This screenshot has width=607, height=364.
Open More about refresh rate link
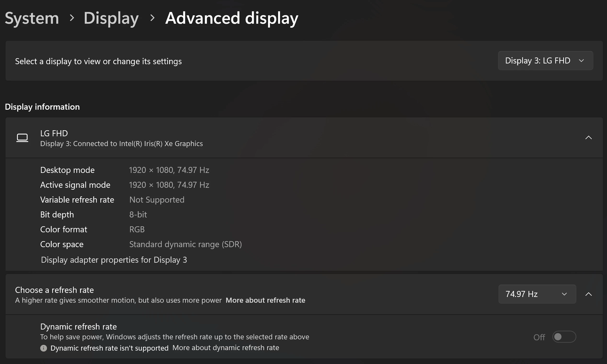point(265,300)
